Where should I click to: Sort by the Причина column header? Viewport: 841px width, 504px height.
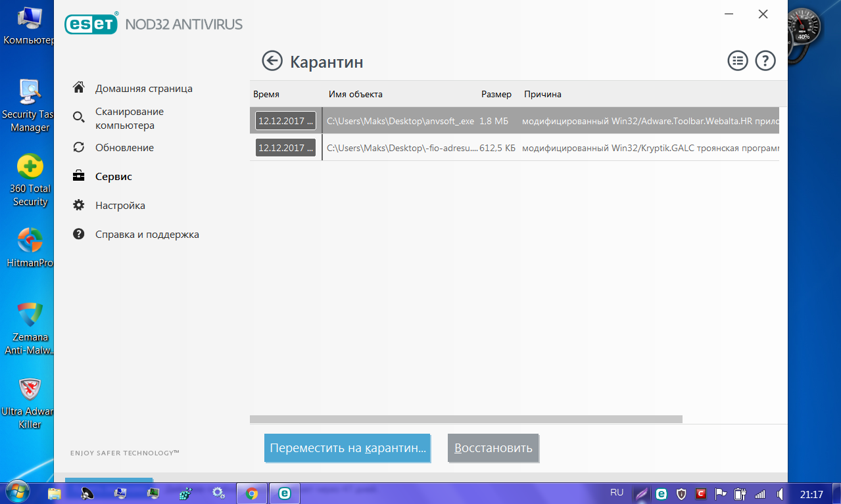[x=542, y=94]
